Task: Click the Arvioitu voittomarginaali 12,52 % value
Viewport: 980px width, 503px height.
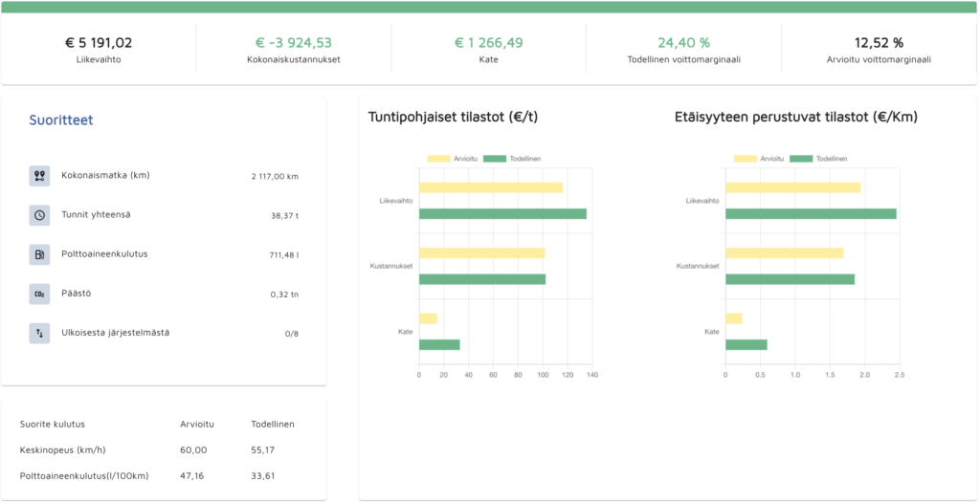Action: pos(879,43)
